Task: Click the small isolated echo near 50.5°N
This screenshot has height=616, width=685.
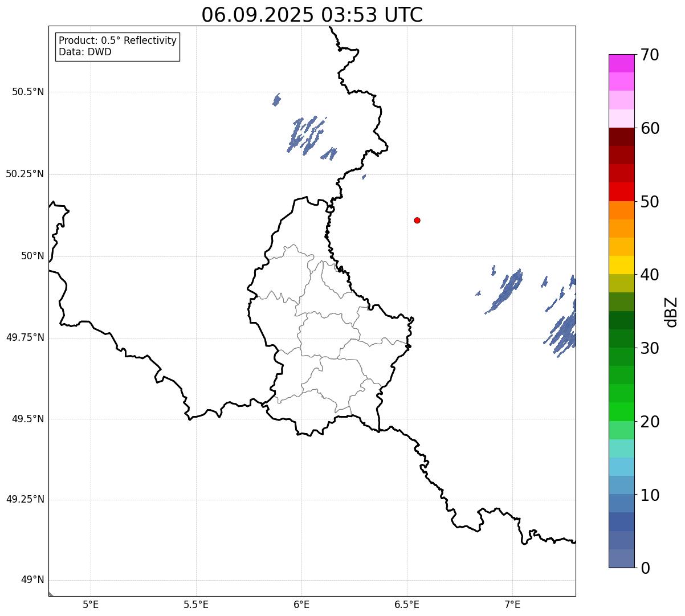Action: 276,100
